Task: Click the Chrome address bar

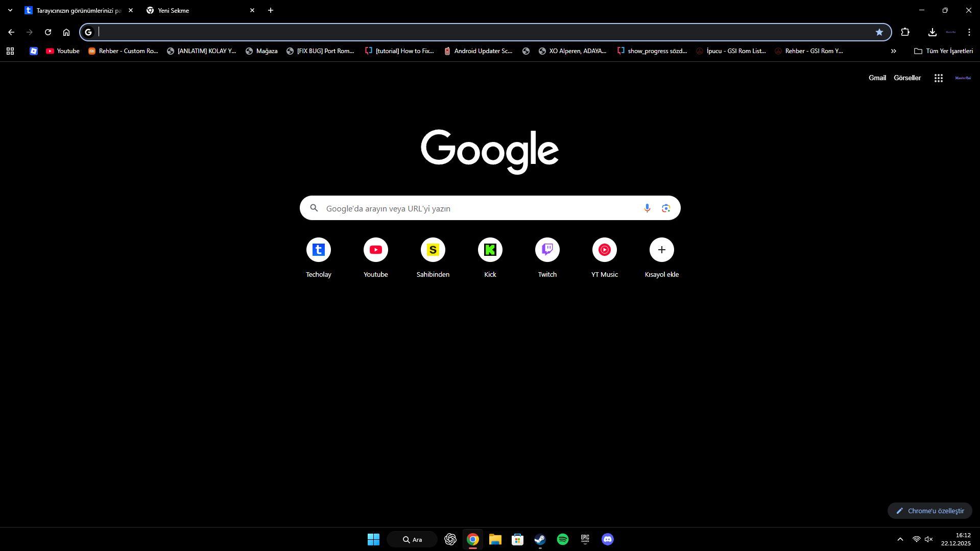Action: [x=485, y=32]
